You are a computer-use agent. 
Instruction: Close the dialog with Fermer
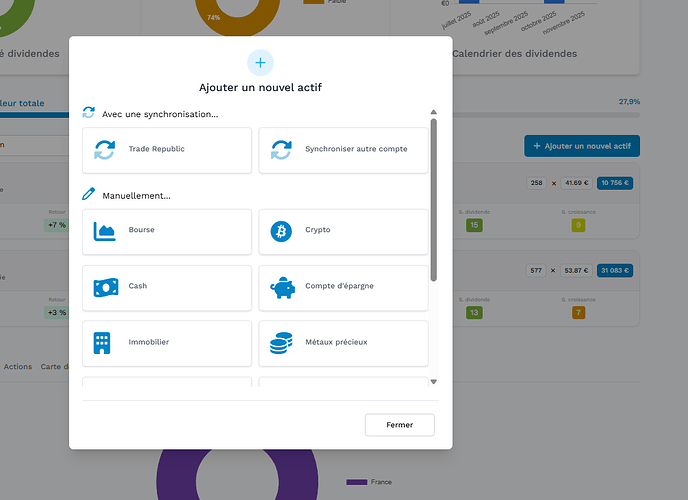(x=400, y=425)
